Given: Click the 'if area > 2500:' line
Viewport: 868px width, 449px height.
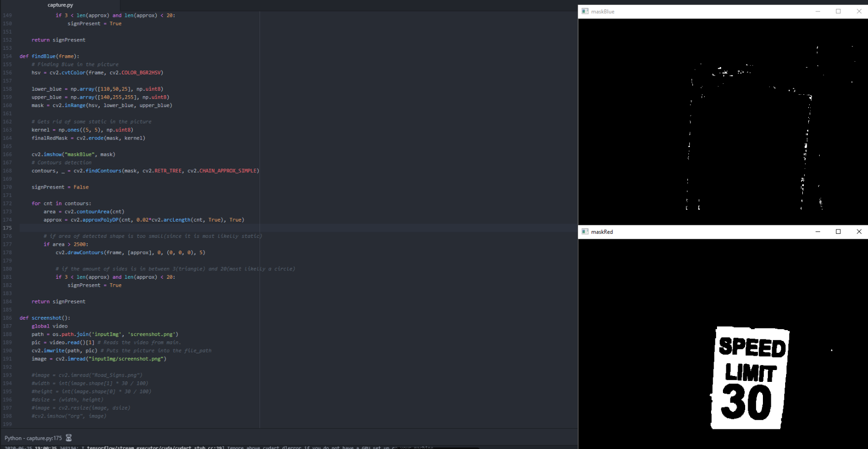Looking at the screenshot, I should (x=66, y=244).
